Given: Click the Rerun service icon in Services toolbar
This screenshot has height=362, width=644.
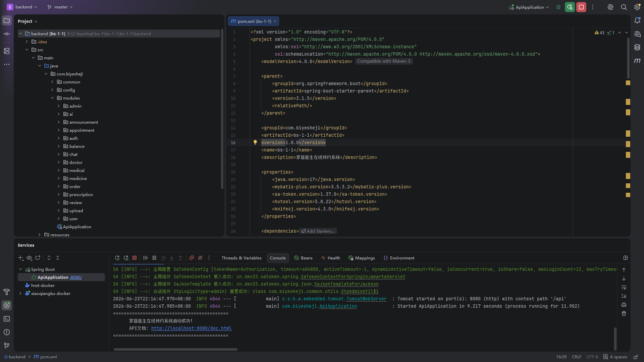Looking at the screenshot, I should (x=117, y=258).
